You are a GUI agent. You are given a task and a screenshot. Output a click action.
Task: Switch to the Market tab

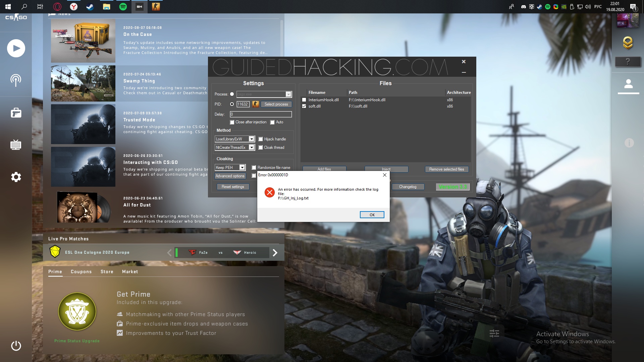[130, 271]
